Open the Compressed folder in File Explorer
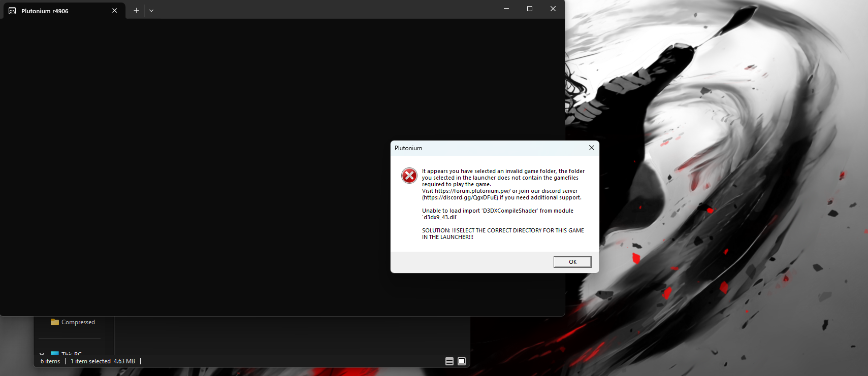868x376 pixels. [73, 322]
